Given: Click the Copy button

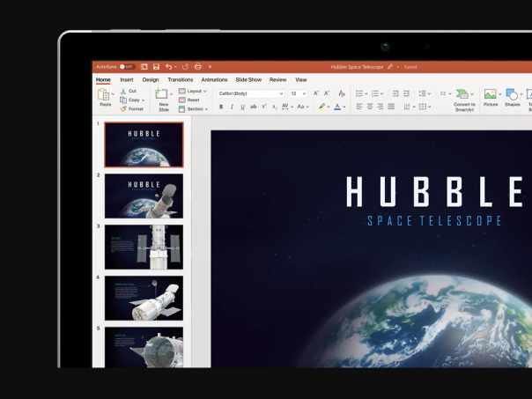Looking at the screenshot, I should (129, 100).
